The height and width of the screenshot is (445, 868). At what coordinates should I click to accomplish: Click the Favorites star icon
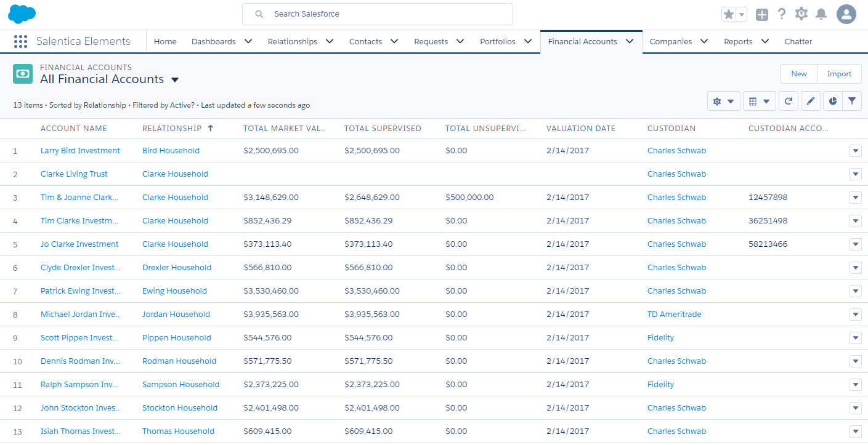tap(728, 14)
